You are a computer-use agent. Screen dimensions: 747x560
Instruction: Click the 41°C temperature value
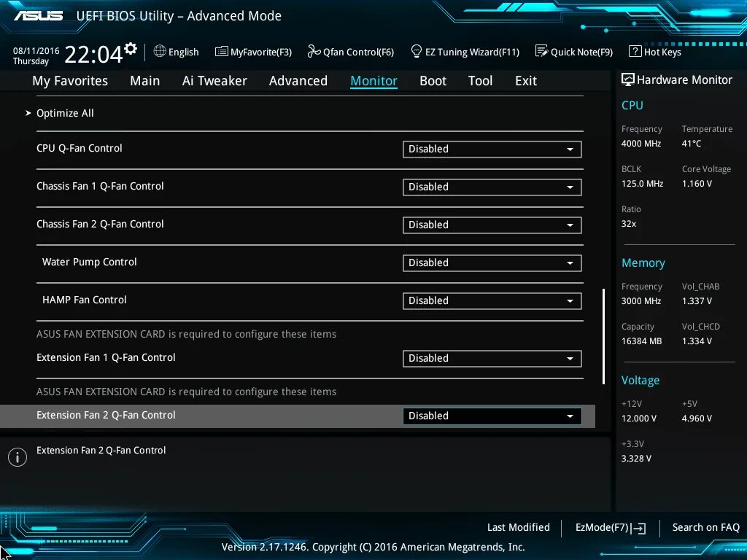pyautogui.click(x=692, y=144)
